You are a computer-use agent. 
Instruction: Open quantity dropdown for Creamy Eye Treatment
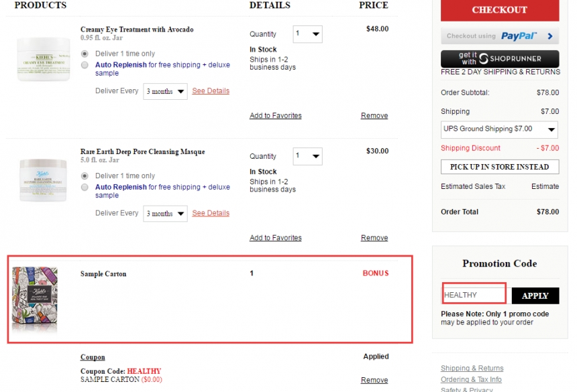pyautogui.click(x=308, y=34)
